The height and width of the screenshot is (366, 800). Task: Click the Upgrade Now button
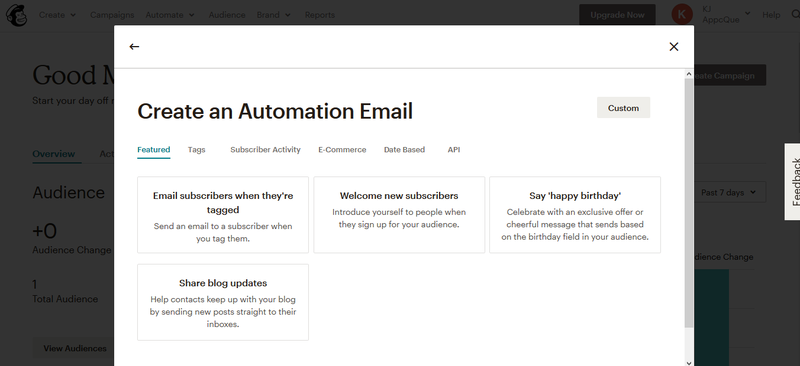click(617, 15)
